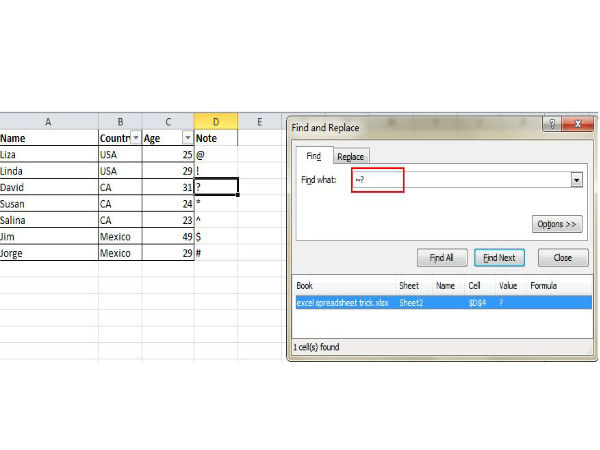The width and height of the screenshot is (600, 450).
Task: Expand search settings with Options >>
Action: point(557,224)
